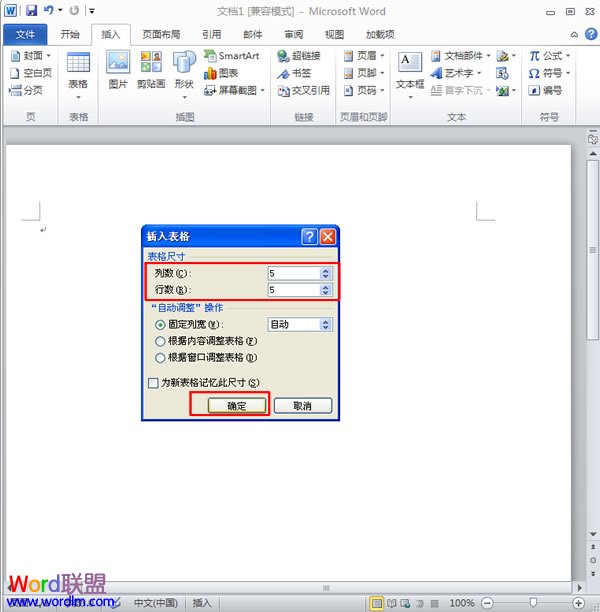
Task: Switch to the View (视图) tab
Action: (335, 34)
